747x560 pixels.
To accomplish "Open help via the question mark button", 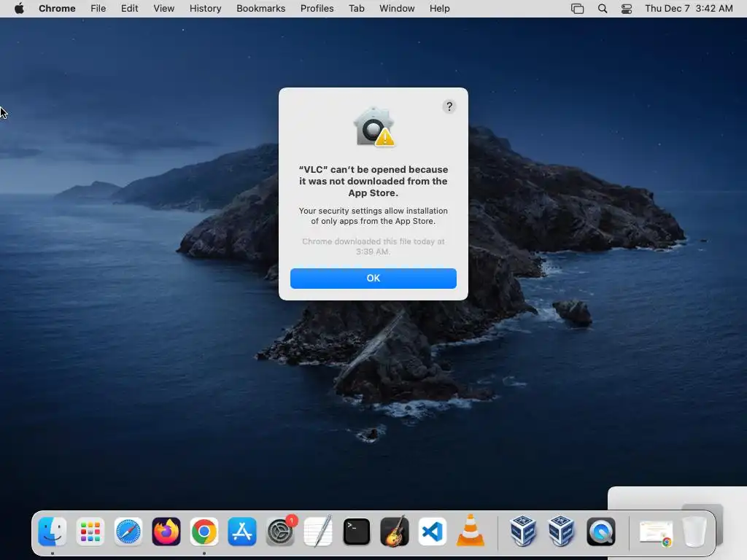I will (x=449, y=106).
